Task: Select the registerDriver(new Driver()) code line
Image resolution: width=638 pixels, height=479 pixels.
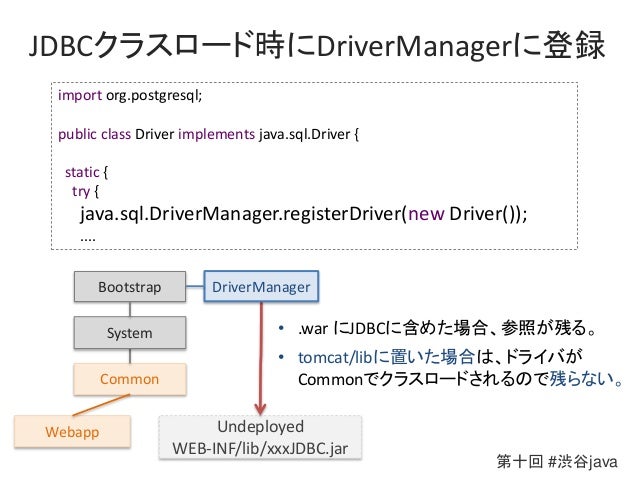Action: [x=304, y=214]
